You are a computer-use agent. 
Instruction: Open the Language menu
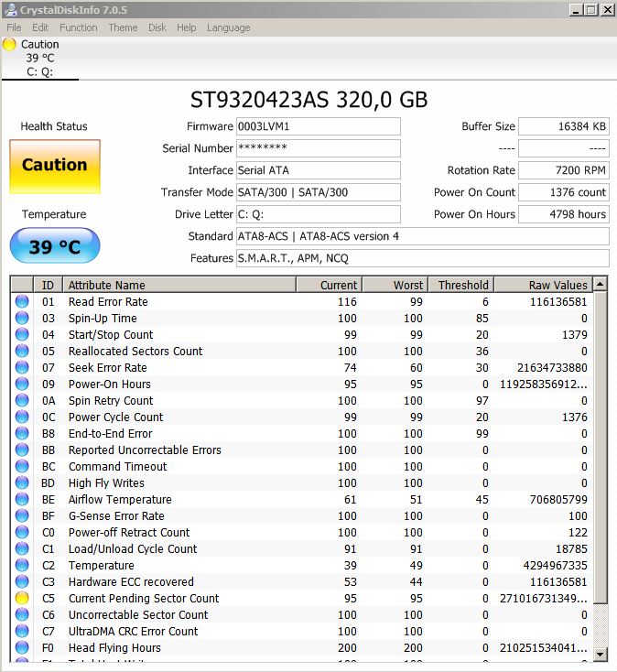point(228,27)
